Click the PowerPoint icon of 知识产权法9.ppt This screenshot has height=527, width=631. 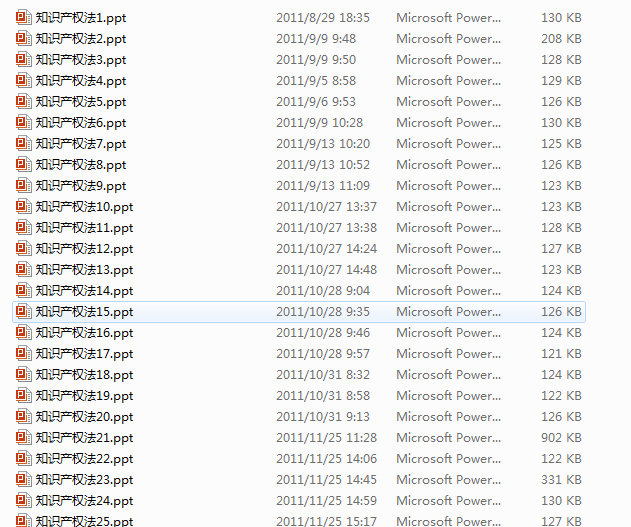[24, 185]
